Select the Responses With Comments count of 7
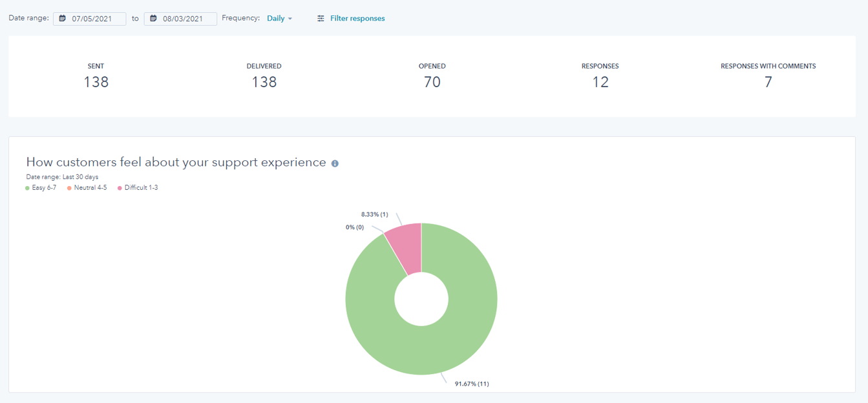The image size is (868, 403). point(768,82)
